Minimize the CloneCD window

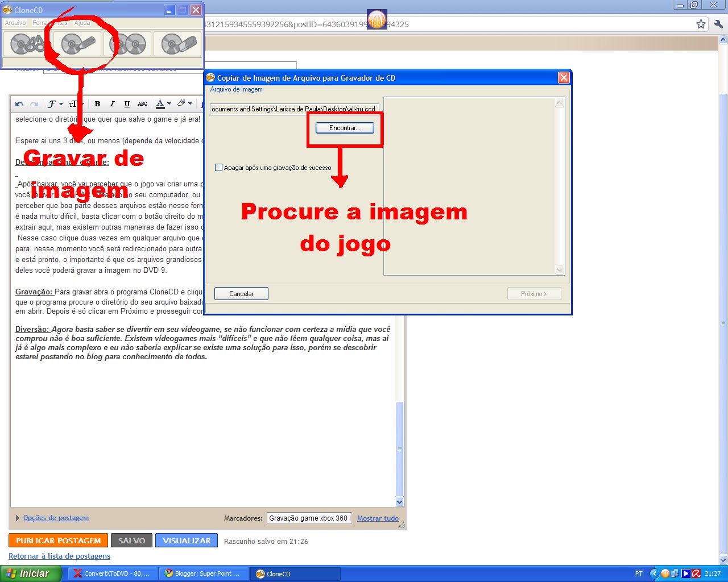point(169,10)
